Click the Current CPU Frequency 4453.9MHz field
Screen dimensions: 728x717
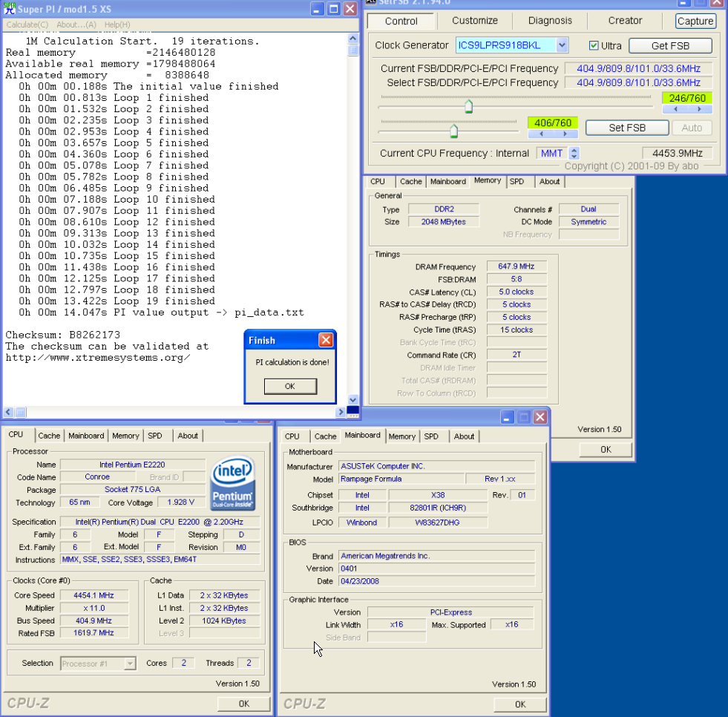click(677, 153)
